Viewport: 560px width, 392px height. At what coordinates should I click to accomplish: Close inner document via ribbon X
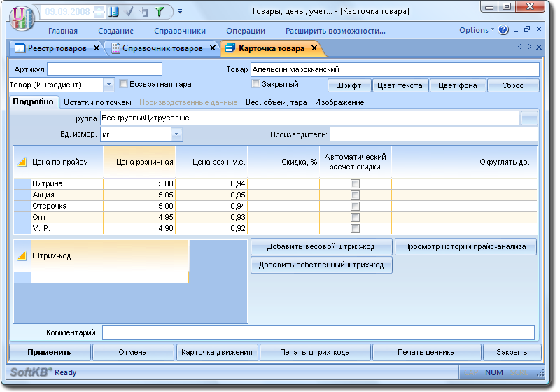[x=539, y=29]
